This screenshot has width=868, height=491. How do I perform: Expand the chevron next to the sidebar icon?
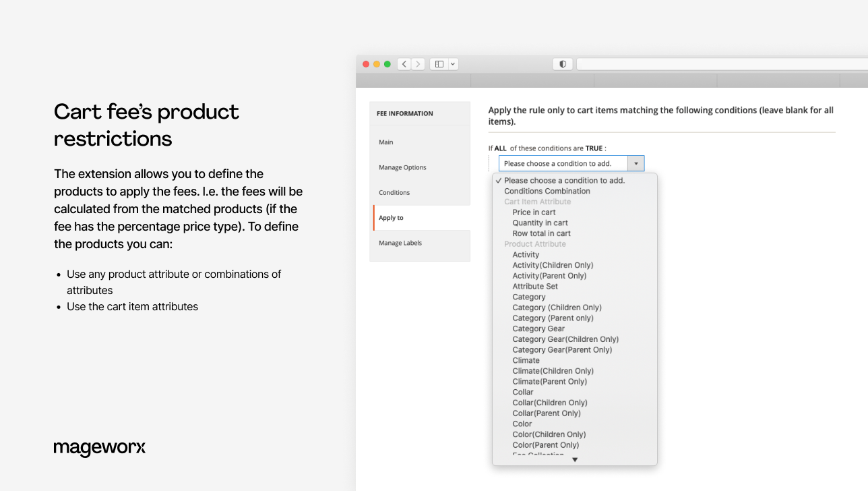(x=452, y=63)
